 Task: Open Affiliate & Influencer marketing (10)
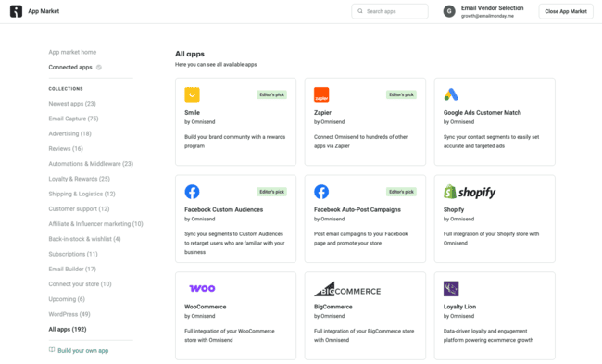(96, 224)
